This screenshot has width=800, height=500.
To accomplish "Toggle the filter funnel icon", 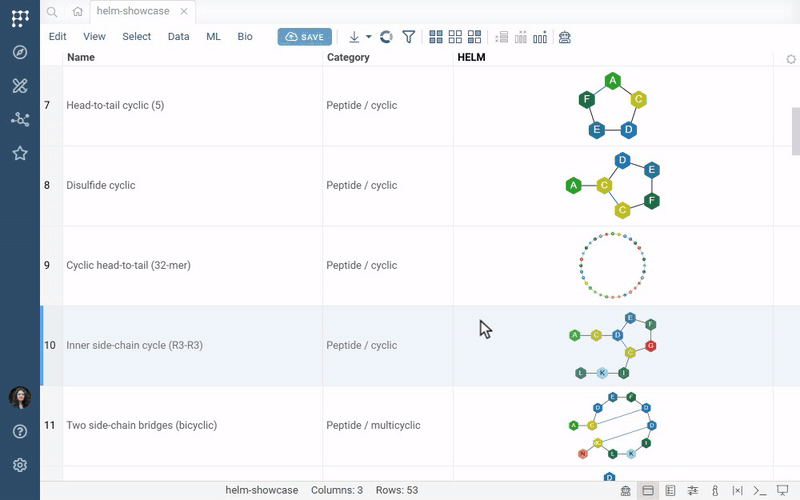I will [x=408, y=37].
